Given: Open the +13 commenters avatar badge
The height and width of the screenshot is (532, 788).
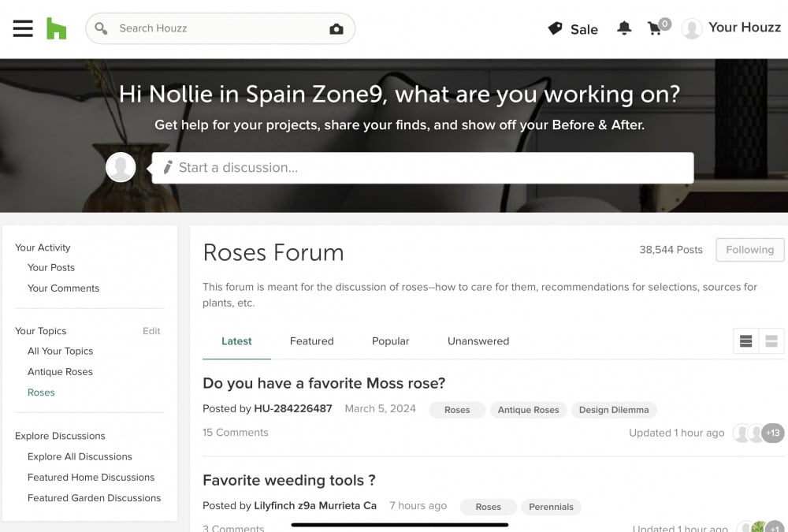Looking at the screenshot, I should pyautogui.click(x=773, y=433).
